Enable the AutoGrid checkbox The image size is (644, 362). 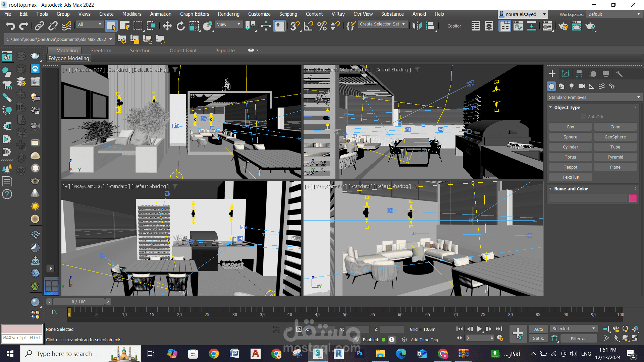(584, 117)
